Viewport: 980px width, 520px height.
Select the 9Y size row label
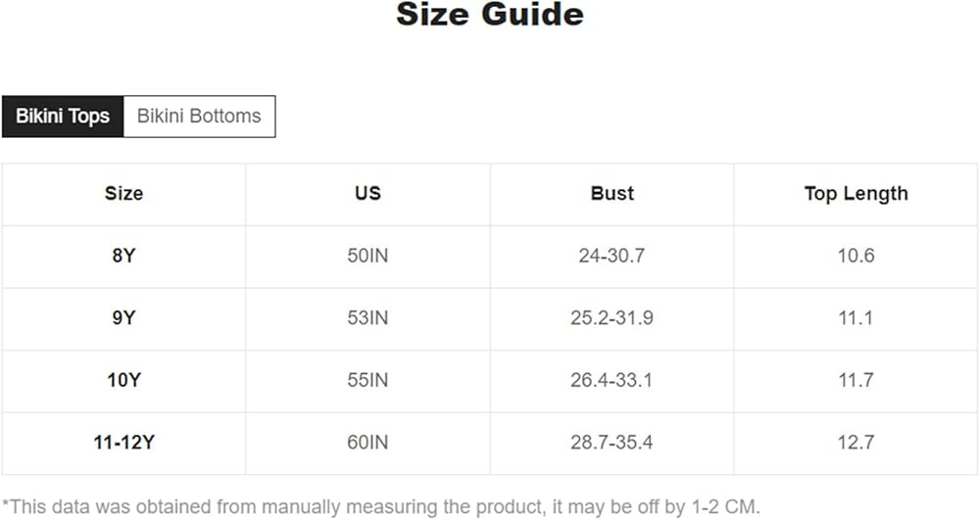(123, 318)
